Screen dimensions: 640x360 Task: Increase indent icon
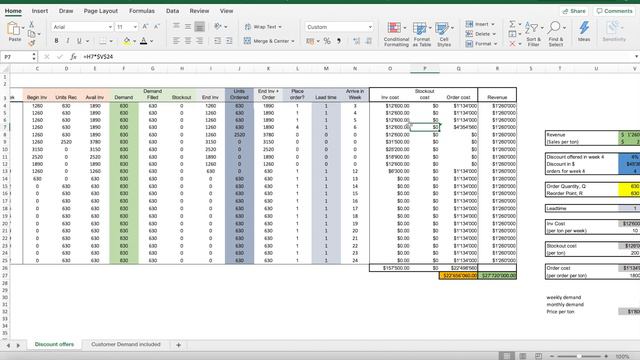coord(229,41)
